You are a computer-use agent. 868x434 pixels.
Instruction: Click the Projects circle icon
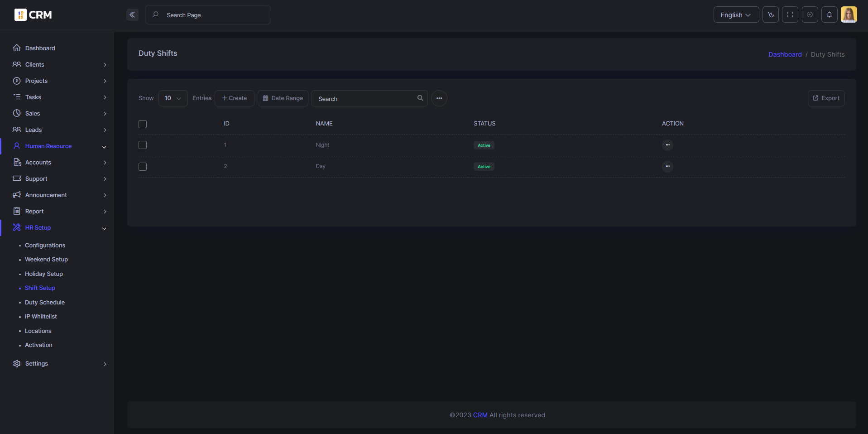click(17, 81)
